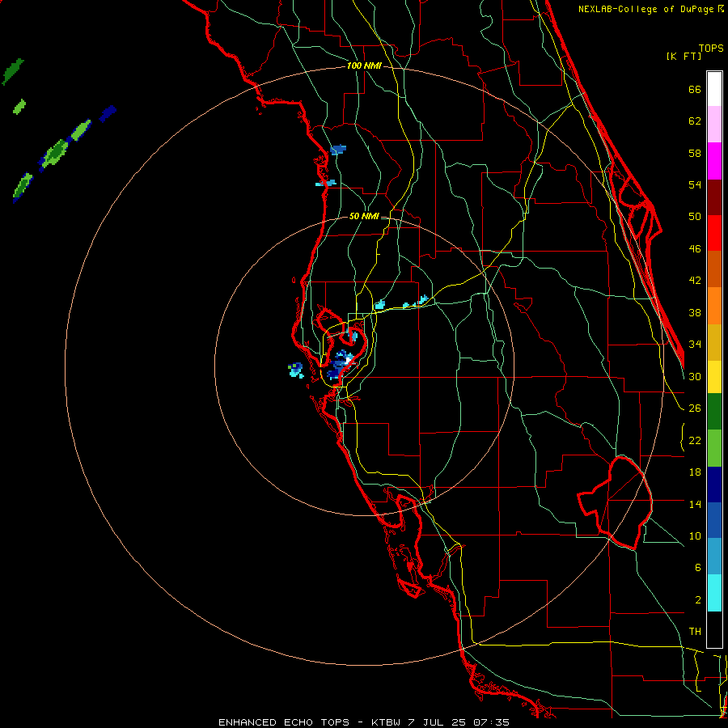Click the cyan legend swatch above TH

pos(714,593)
